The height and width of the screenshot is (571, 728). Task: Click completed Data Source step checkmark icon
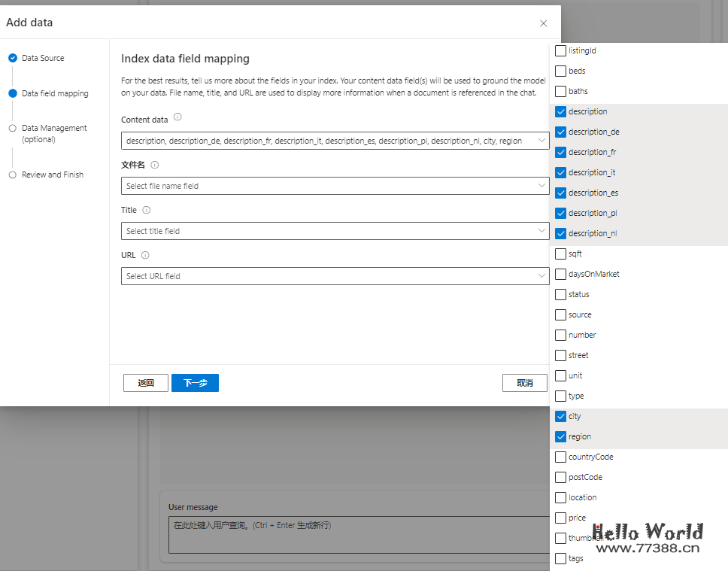[x=13, y=58]
